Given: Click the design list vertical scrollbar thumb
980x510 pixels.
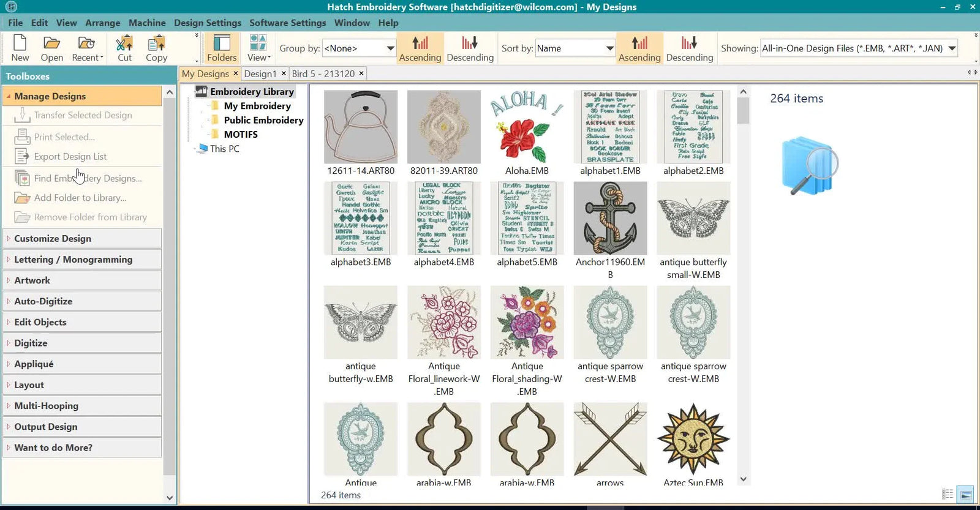Looking at the screenshot, I should coord(743,111).
